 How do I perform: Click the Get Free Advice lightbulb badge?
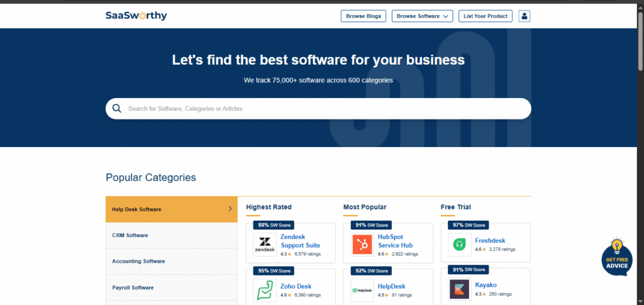tap(616, 257)
